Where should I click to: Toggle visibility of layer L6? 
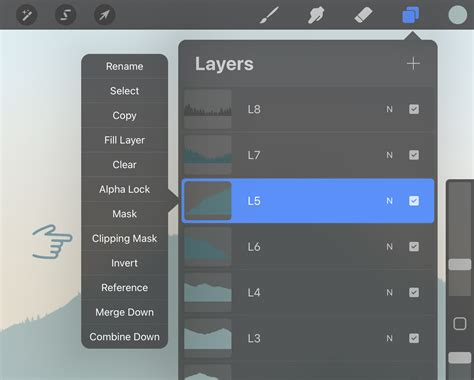click(x=414, y=247)
